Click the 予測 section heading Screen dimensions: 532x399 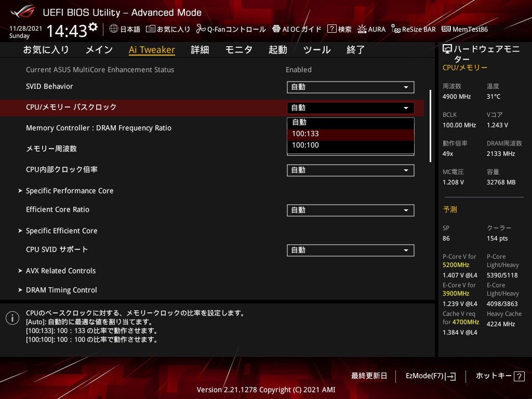[x=450, y=210]
